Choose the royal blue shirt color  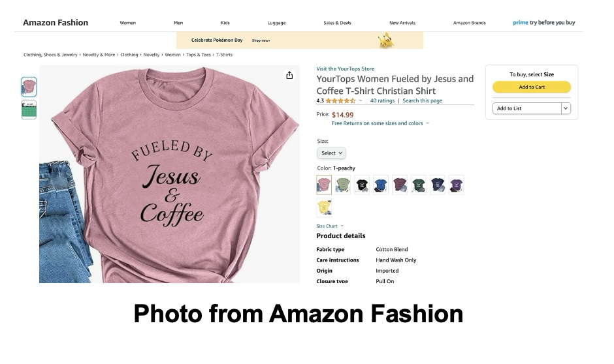tap(381, 185)
